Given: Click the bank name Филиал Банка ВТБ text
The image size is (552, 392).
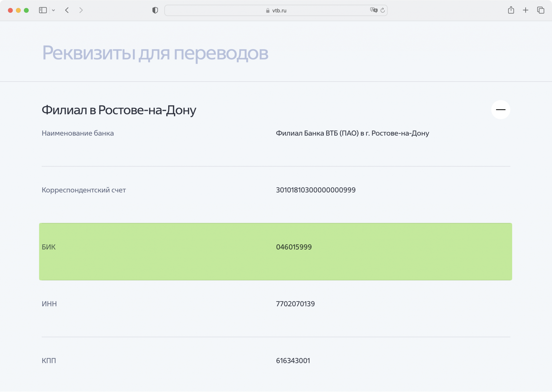Looking at the screenshot, I should tap(352, 133).
